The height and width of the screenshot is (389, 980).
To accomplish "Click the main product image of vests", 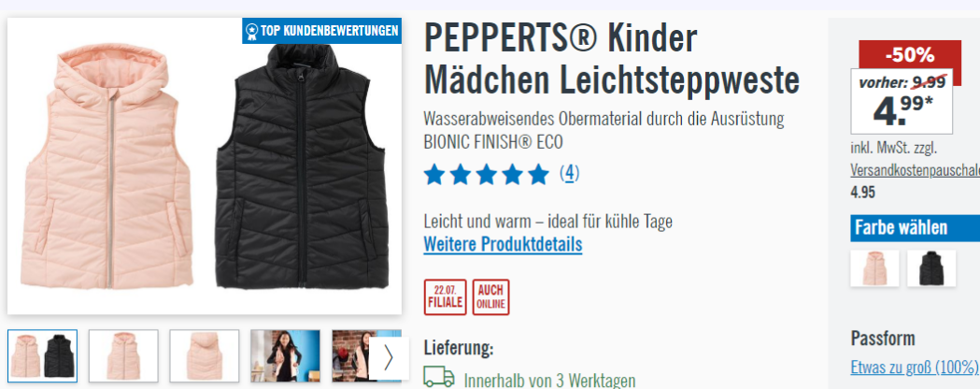I will [205, 166].
